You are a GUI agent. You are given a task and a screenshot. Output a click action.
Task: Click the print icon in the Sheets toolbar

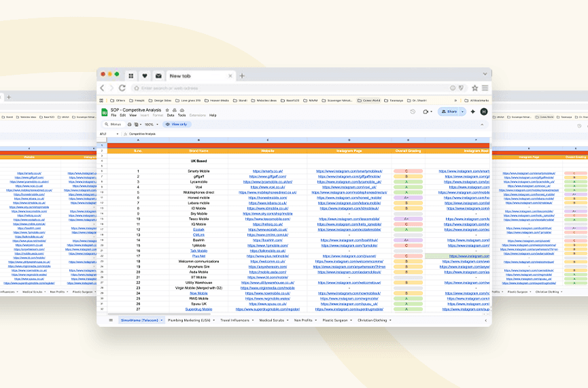click(x=129, y=124)
